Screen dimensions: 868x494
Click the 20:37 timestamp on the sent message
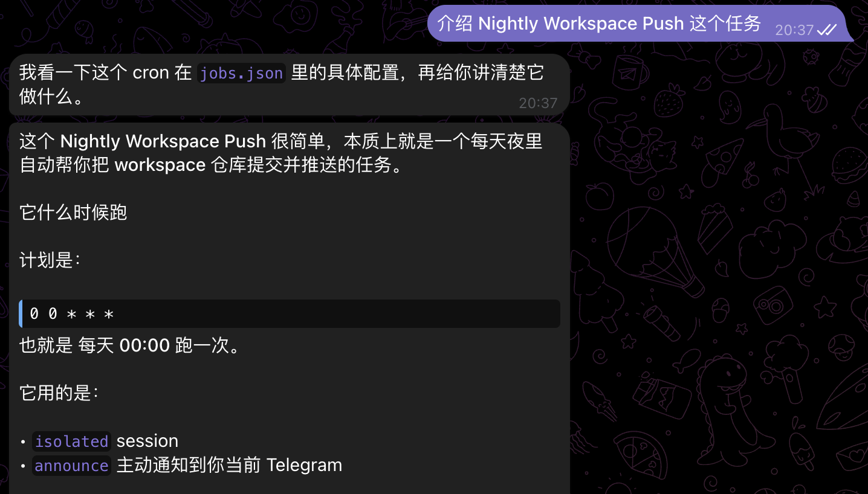(794, 30)
